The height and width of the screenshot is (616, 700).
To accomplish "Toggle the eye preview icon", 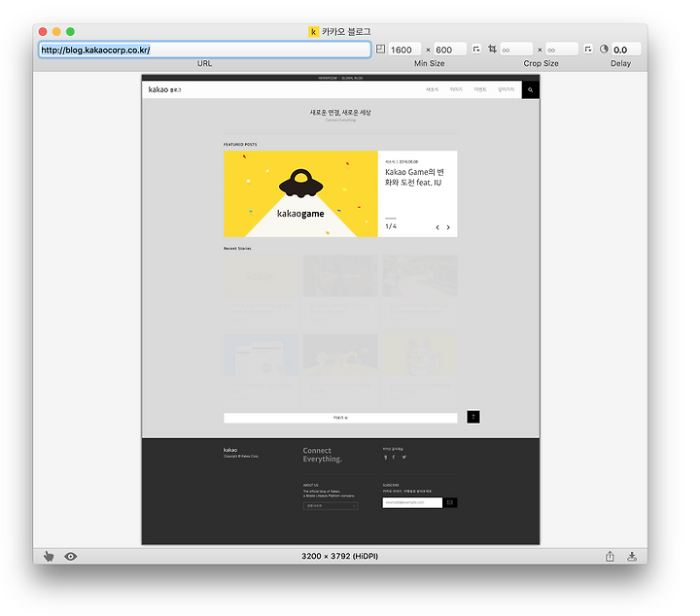I will 71,556.
